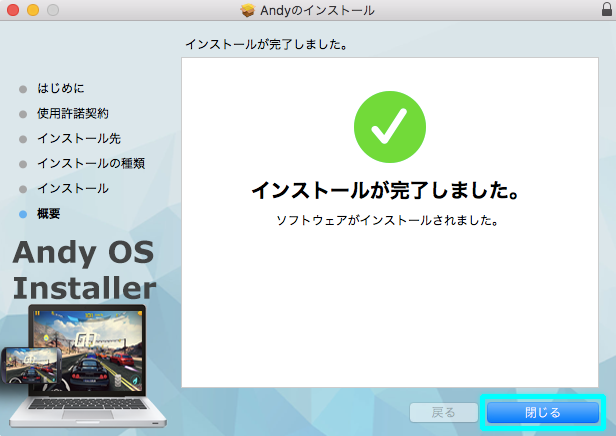This screenshot has height=436, width=616.
Task: Click the インストールが完了しました。 header above panel
Action: (x=266, y=44)
